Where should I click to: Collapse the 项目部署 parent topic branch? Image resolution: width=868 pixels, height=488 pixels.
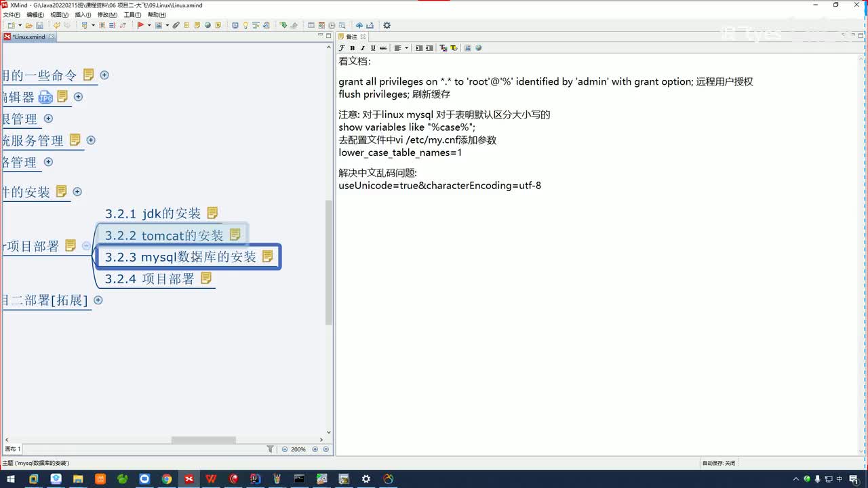(86, 246)
